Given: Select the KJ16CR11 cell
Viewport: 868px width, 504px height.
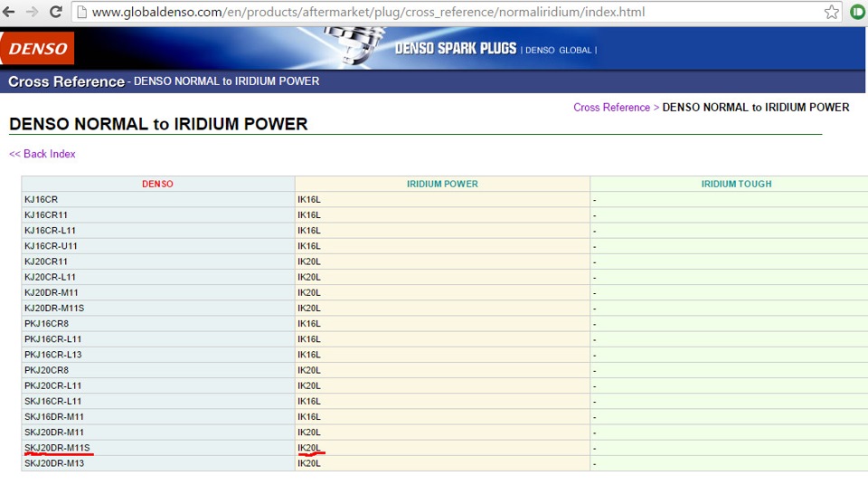Looking at the screenshot, I should pos(157,214).
